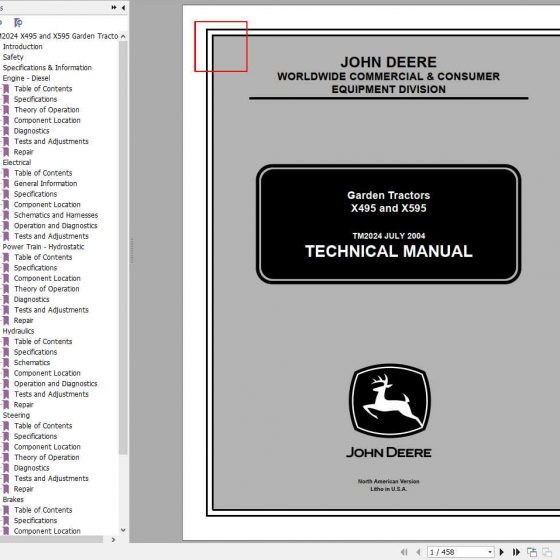Click the bookmark icon for Schematics under Hydraulics
The image size is (560, 560).
[x=6, y=363]
